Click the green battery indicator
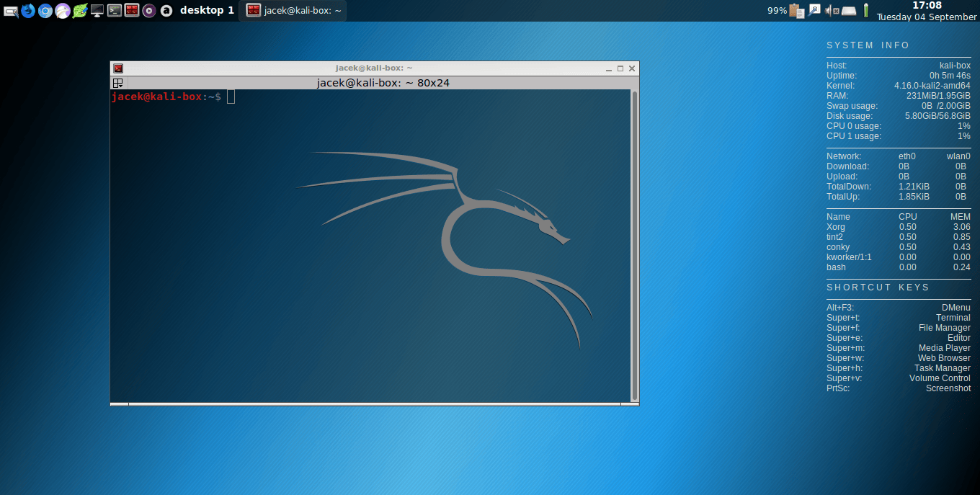The image size is (980, 495). [866, 11]
